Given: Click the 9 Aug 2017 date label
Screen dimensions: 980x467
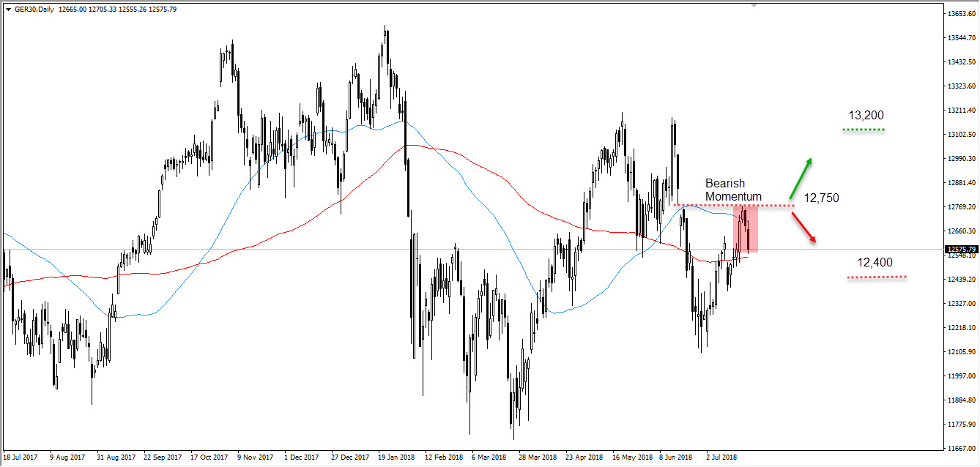Looking at the screenshot, I should (x=67, y=457).
